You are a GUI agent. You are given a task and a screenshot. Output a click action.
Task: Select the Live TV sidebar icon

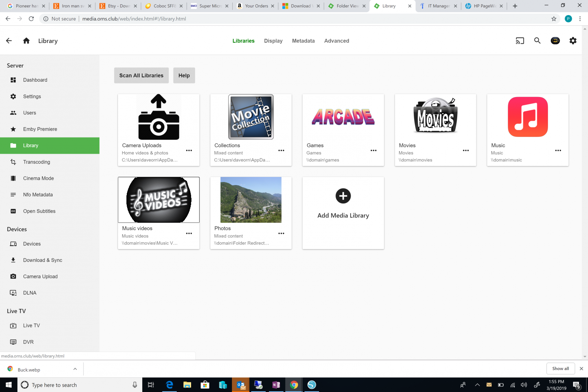pos(14,325)
